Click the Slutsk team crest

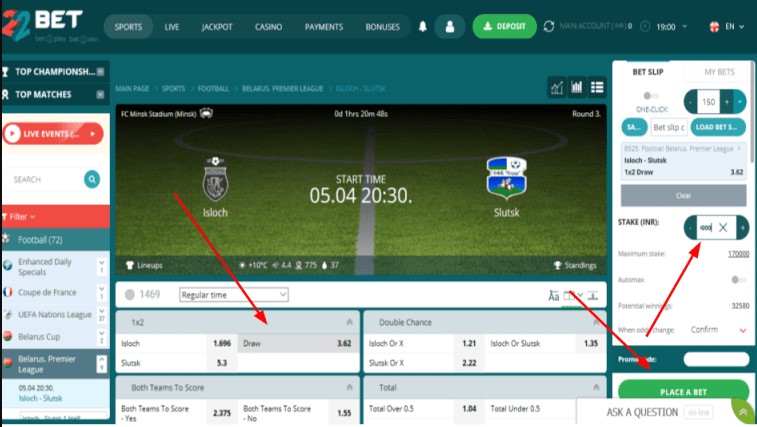coord(506,178)
